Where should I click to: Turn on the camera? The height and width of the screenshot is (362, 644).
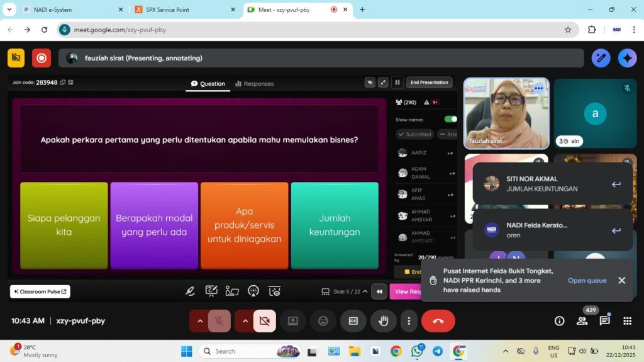(x=264, y=321)
